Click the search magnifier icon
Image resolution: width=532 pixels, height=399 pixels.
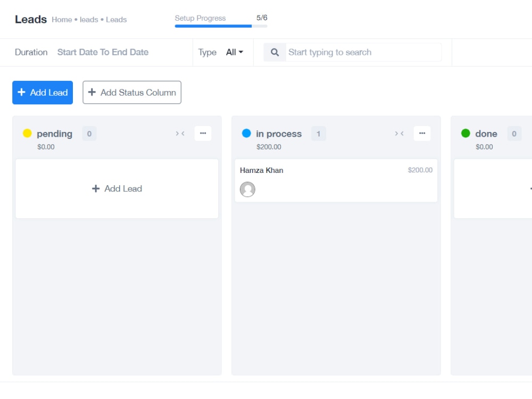click(275, 52)
